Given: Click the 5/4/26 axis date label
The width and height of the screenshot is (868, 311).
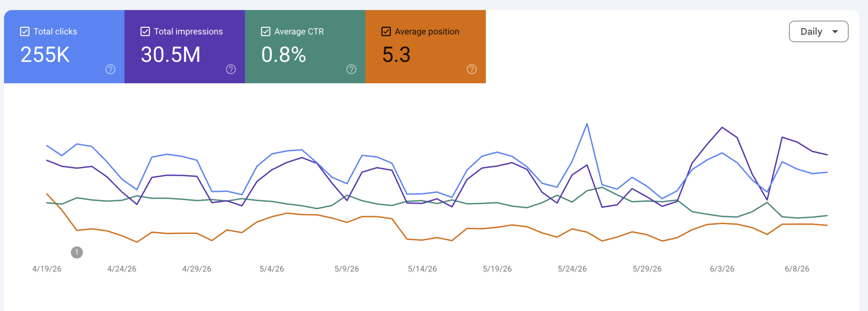Looking at the screenshot, I should coord(272,269).
